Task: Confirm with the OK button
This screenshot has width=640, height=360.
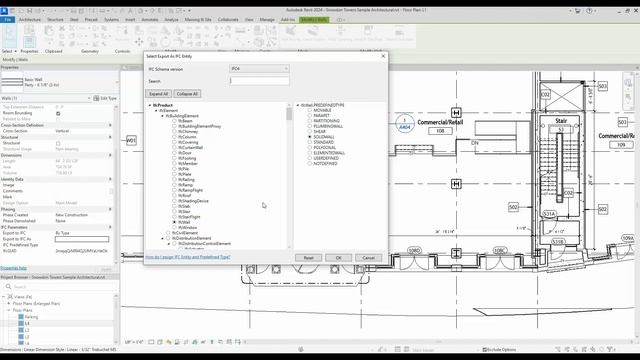Action: pos(338,258)
